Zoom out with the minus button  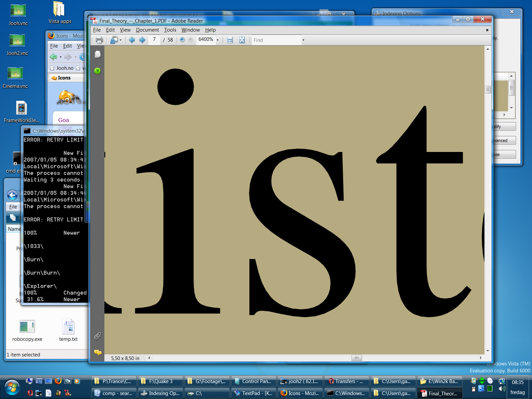tap(182, 40)
